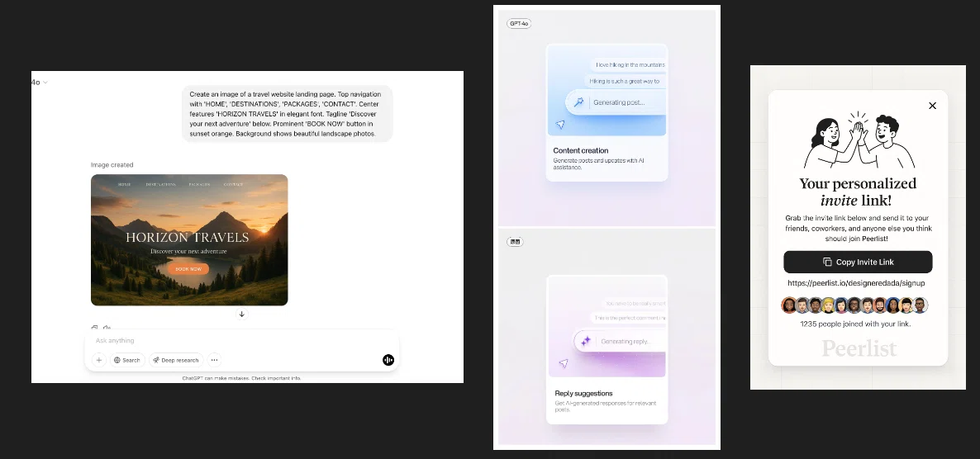Click the plus attach button in ChatGPT composer
Viewport: 980px width, 459px height.
(99, 360)
